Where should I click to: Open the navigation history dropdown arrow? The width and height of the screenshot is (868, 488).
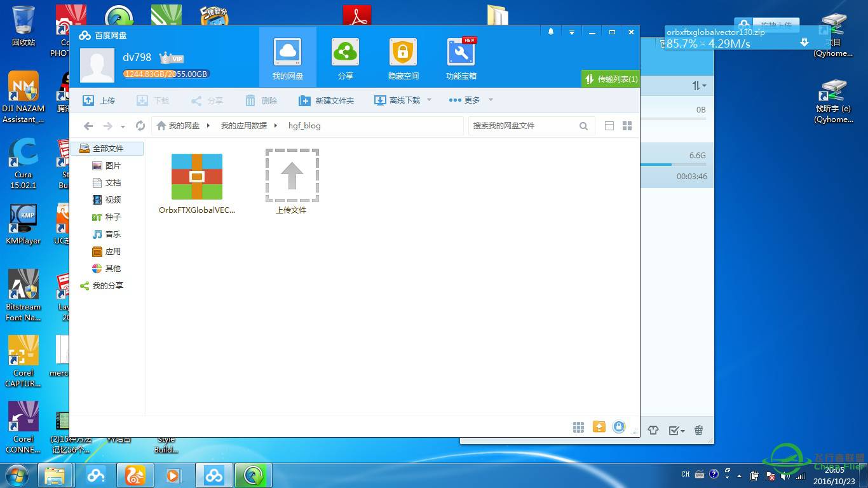tap(123, 126)
